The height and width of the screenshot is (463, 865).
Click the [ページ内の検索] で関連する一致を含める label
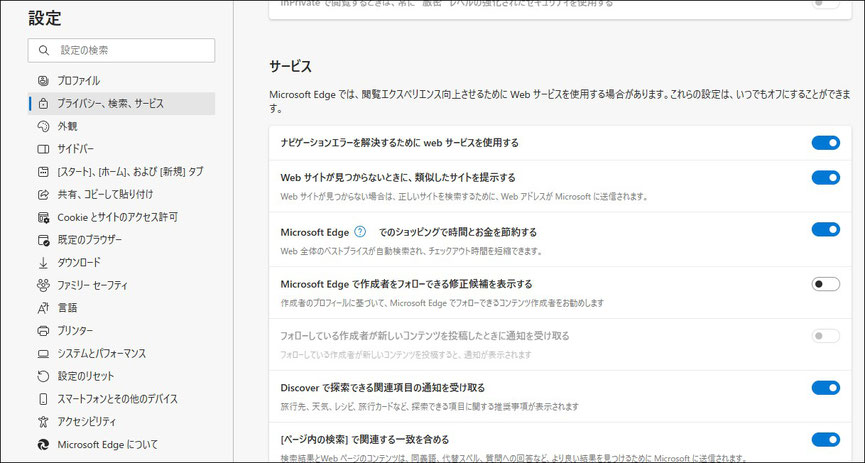[x=365, y=440]
